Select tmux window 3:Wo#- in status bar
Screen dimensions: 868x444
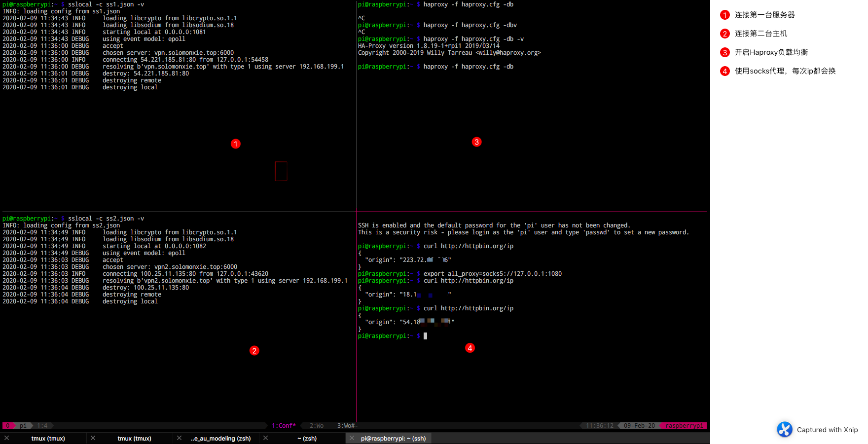click(347, 426)
